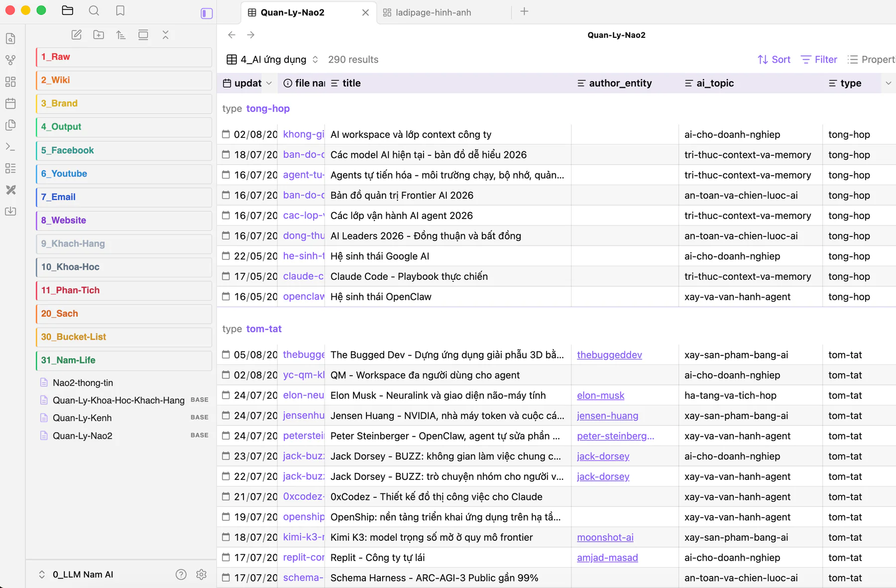Open the search magnifier in the sidebar header
Viewport: 896px width, 588px height.
[x=94, y=10]
